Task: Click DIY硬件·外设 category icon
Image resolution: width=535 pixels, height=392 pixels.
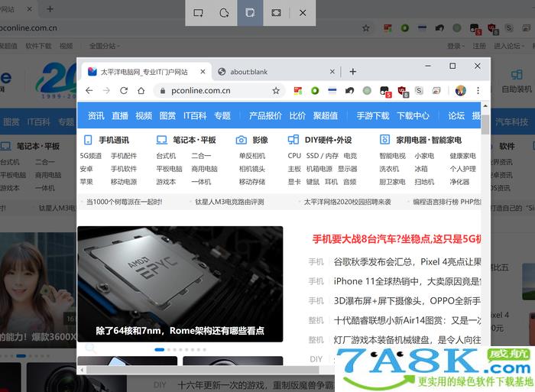Action: (x=293, y=140)
